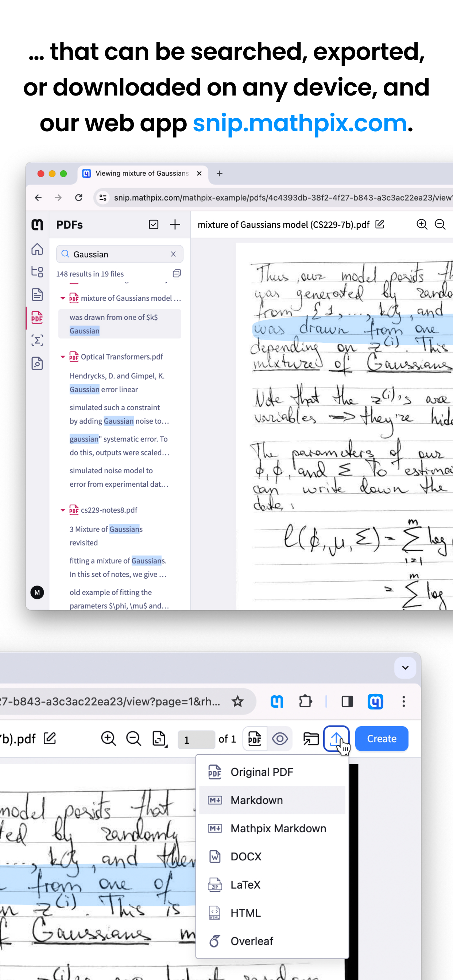Expand the tab search chevron dropdown
This screenshot has height=980, width=453.
tap(405, 668)
